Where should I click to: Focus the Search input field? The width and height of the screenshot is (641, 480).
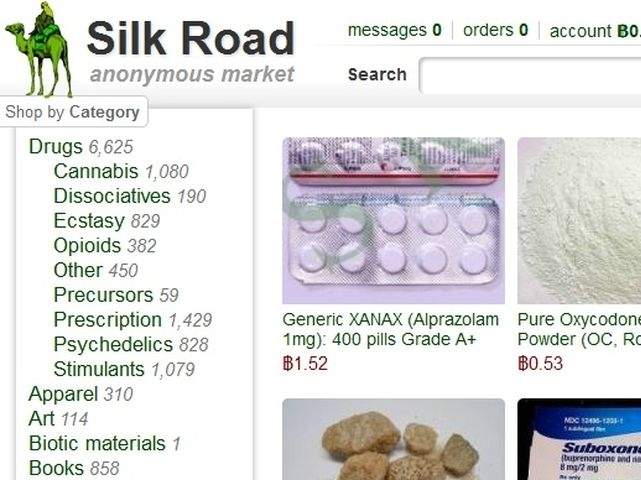tap(530, 76)
